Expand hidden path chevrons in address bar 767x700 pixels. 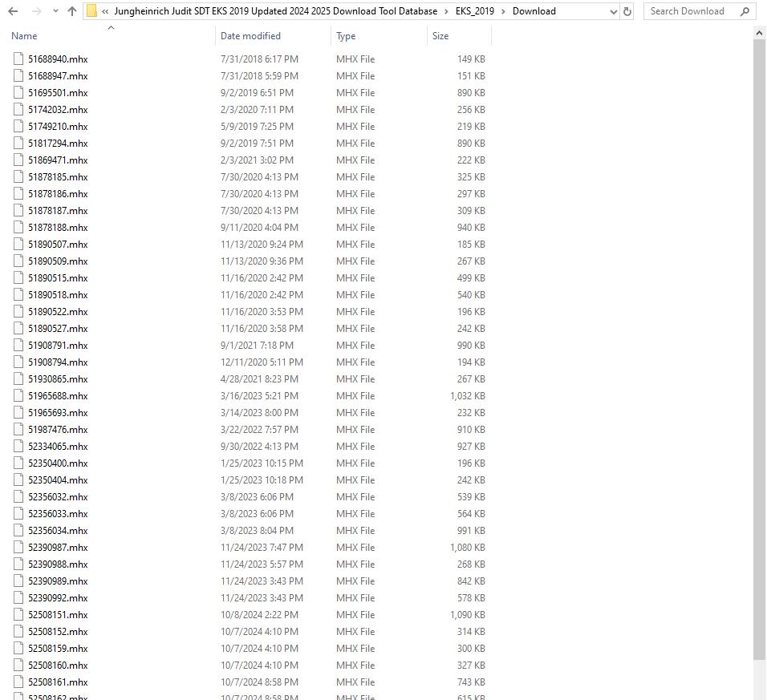pos(105,11)
